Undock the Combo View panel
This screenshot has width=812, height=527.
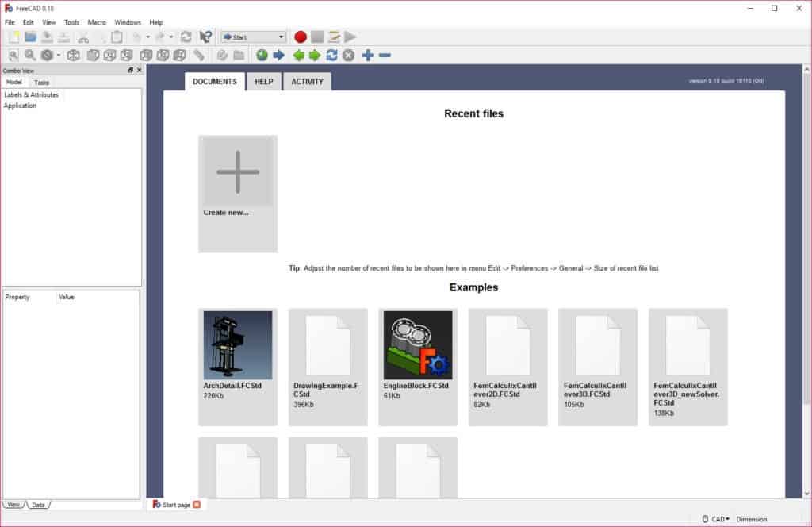tap(131, 70)
